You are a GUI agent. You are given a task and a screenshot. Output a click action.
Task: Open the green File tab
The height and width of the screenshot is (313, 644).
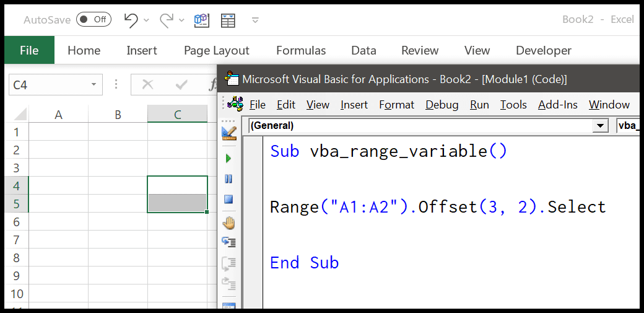pyautogui.click(x=29, y=50)
